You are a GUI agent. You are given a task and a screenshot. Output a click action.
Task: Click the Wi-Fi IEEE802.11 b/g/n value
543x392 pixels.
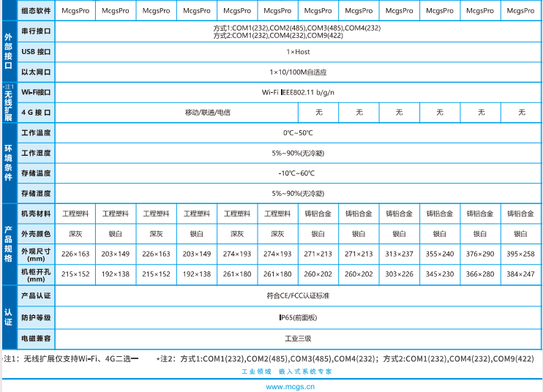click(x=298, y=93)
